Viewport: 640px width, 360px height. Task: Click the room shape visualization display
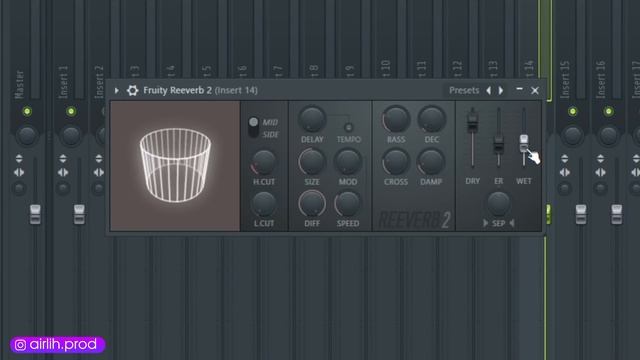tap(175, 166)
